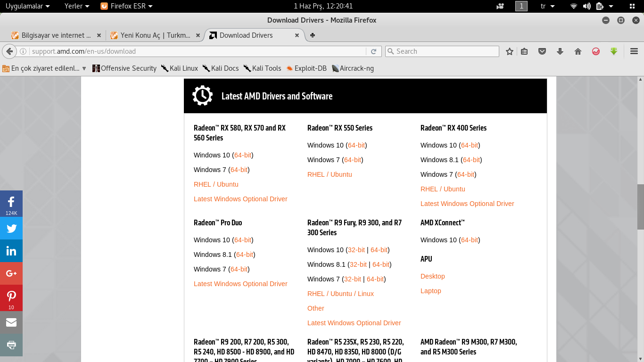Open Exploit-DB bookmark
644x362 pixels.
pos(306,68)
